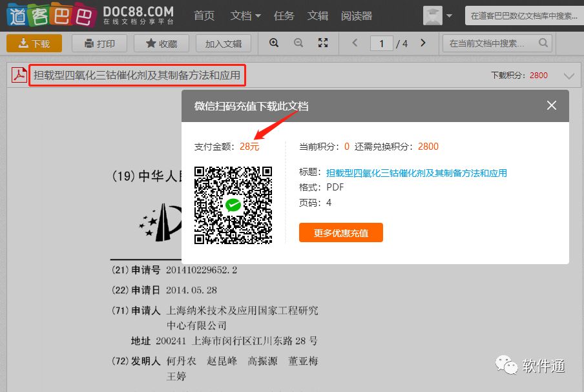Click the application date 2014.05.28
Image resolution: width=584 pixels, height=392 pixels.
coord(191,290)
